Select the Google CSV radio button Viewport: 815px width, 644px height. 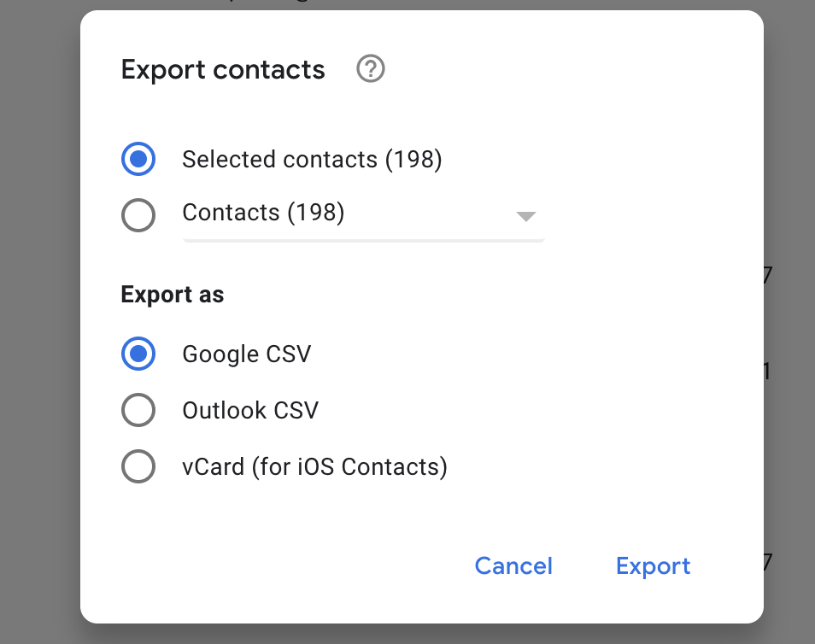tap(138, 354)
